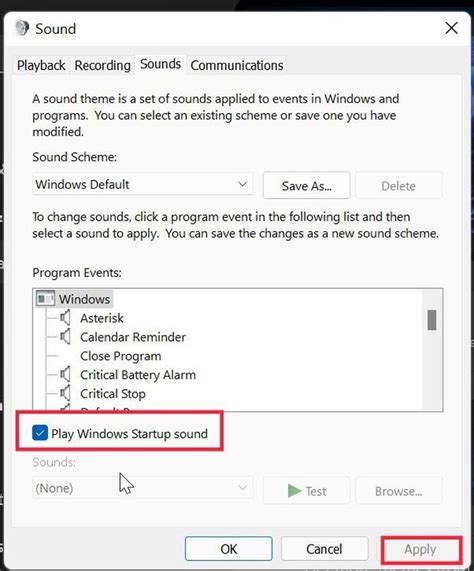474x571 pixels.
Task: Open the Sound Scheme dropdown
Action: (143, 184)
